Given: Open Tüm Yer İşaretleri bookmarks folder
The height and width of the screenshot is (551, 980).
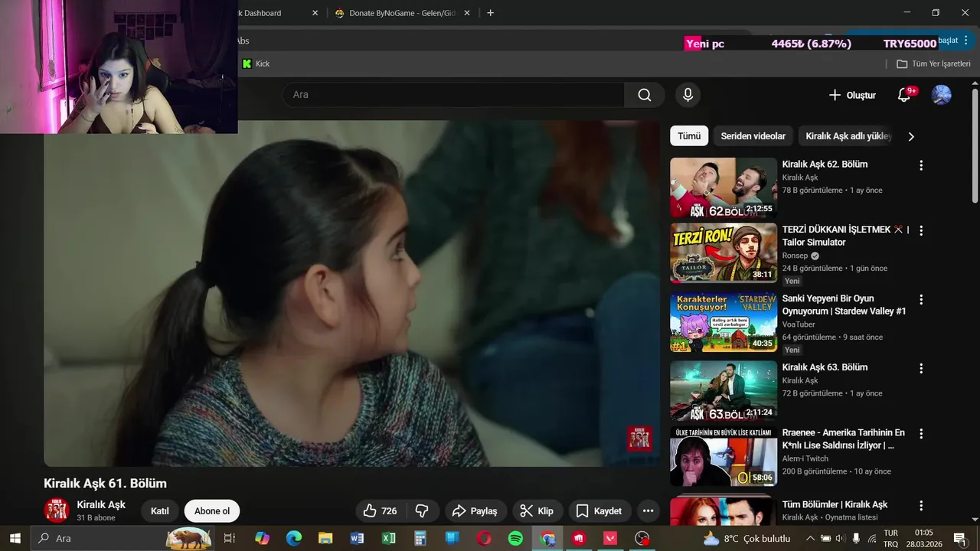Looking at the screenshot, I should point(933,64).
